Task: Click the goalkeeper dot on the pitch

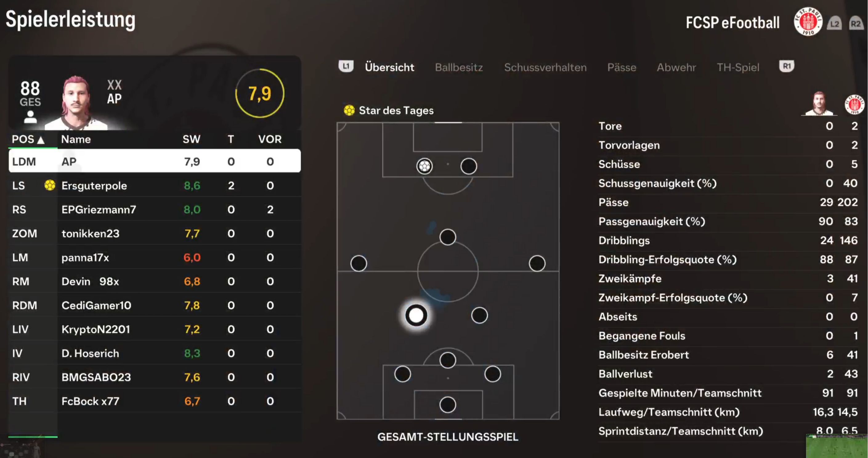Action: point(448,404)
